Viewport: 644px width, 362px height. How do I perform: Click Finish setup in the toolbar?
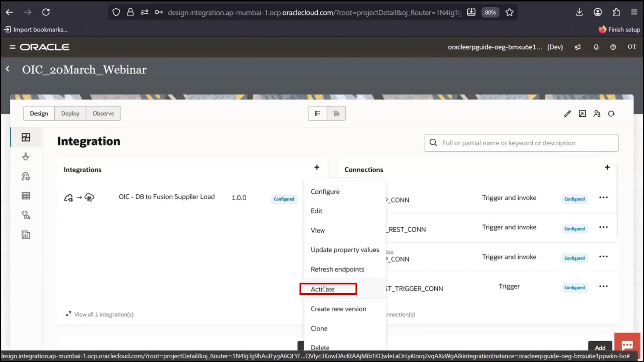(x=620, y=29)
